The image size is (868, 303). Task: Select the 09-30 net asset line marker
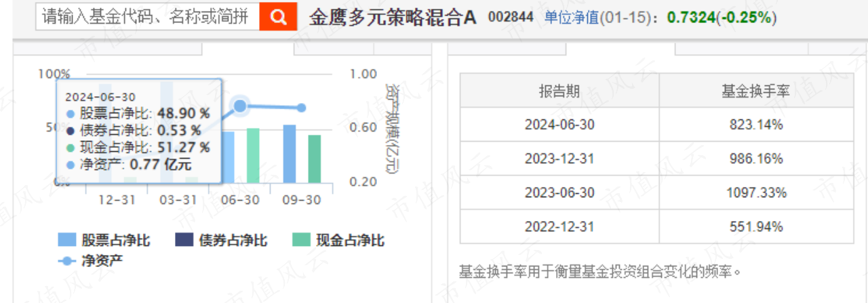(x=302, y=108)
